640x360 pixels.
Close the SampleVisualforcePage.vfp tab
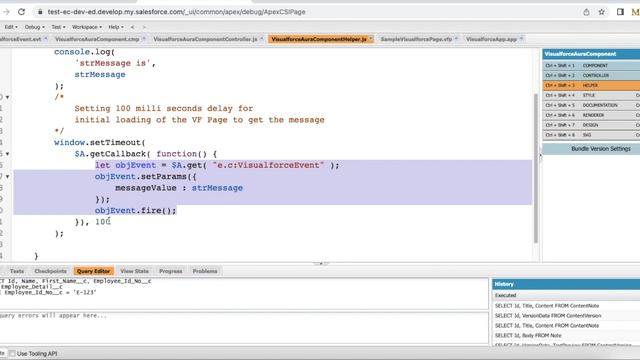[456, 39]
